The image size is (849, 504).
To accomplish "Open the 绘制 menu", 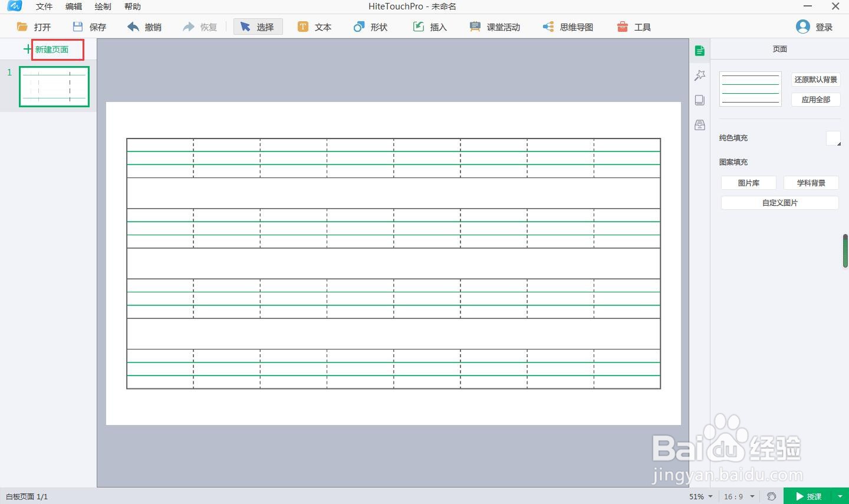I will click(x=103, y=6).
